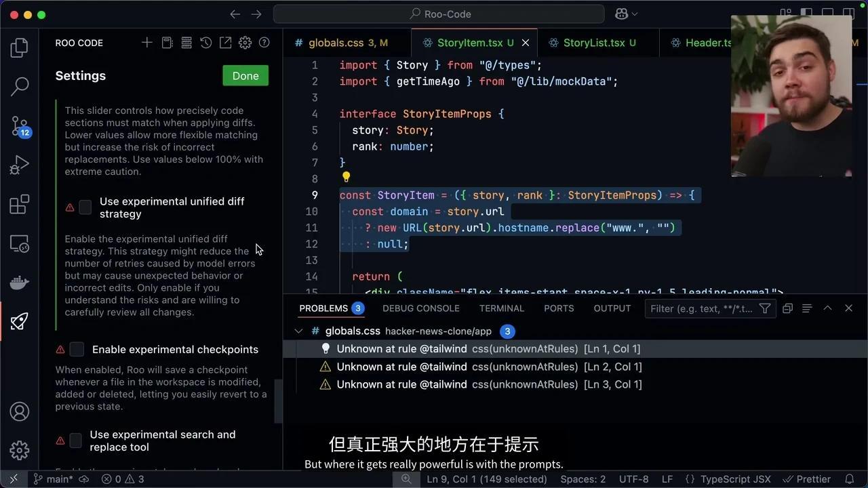Pop Roo Code out into editor
Image resolution: width=868 pixels, height=488 pixels.
[x=225, y=43]
